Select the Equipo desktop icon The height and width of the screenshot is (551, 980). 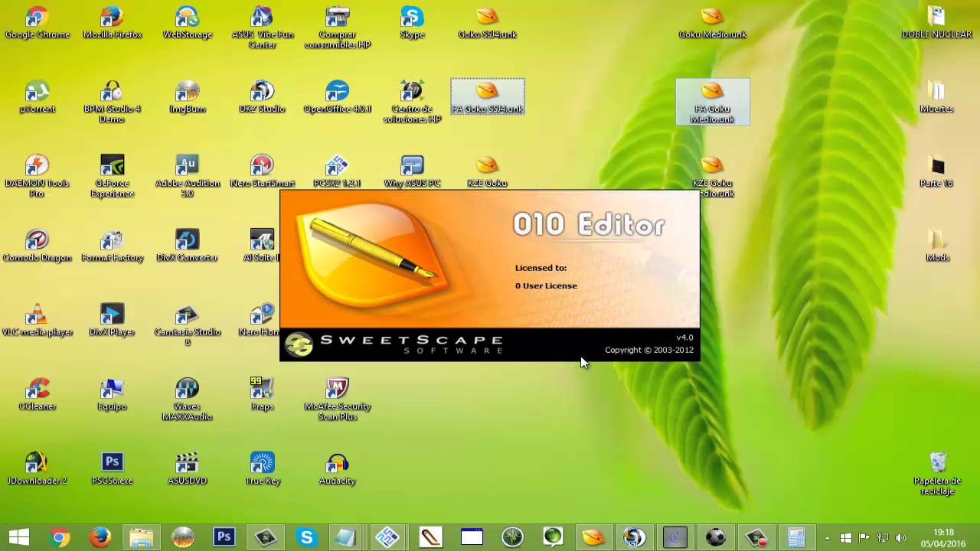point(112,393)
